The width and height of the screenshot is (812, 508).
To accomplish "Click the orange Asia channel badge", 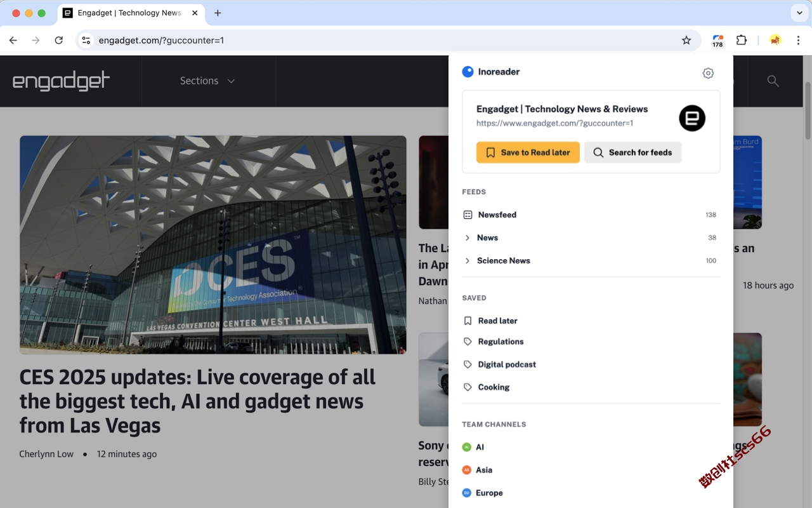I will pyautogui.click(x=466, y=470).
